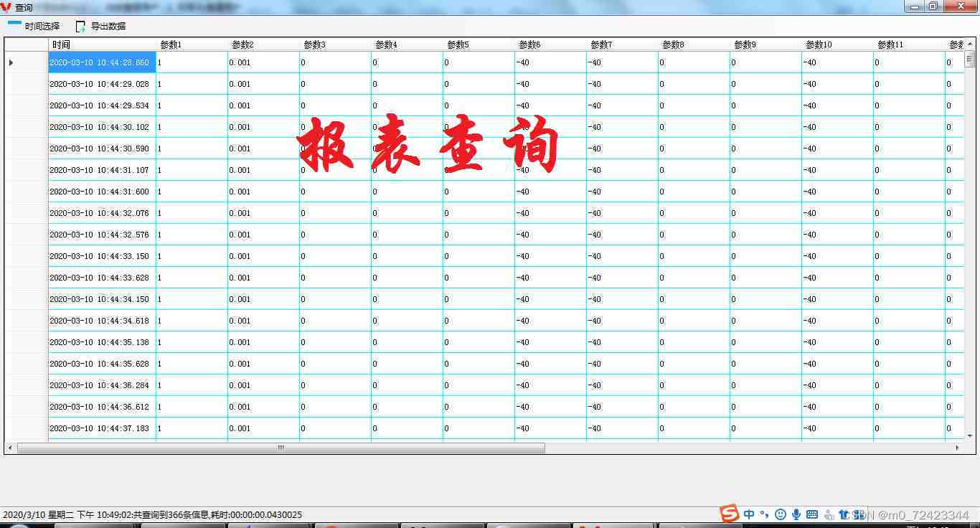The width and height of the screenshot is (980, 528).
Task: Click the status bar query result text
Action: [x=152, y=514]
